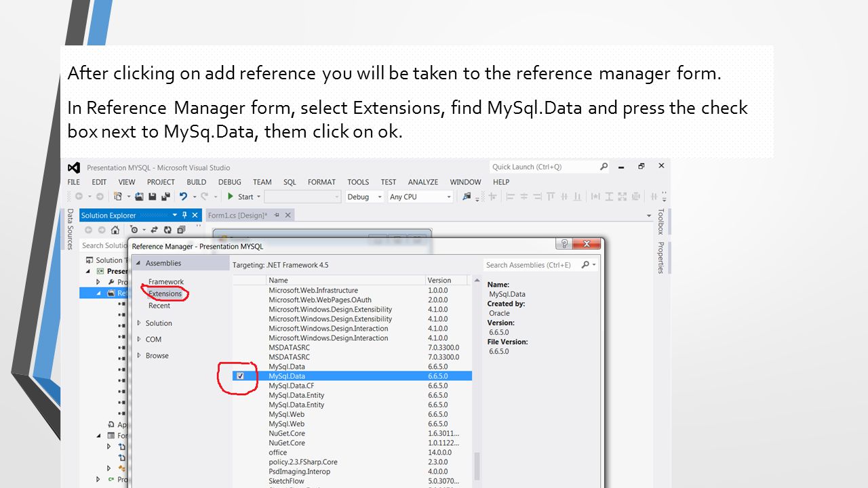Open the BUILD menu
The width and height of the screenshot is (868, 488).
[196, 182]
